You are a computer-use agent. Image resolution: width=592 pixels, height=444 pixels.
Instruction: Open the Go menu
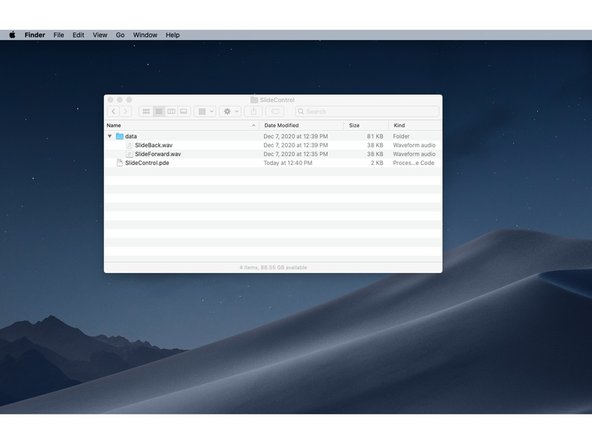coord(120,35)
